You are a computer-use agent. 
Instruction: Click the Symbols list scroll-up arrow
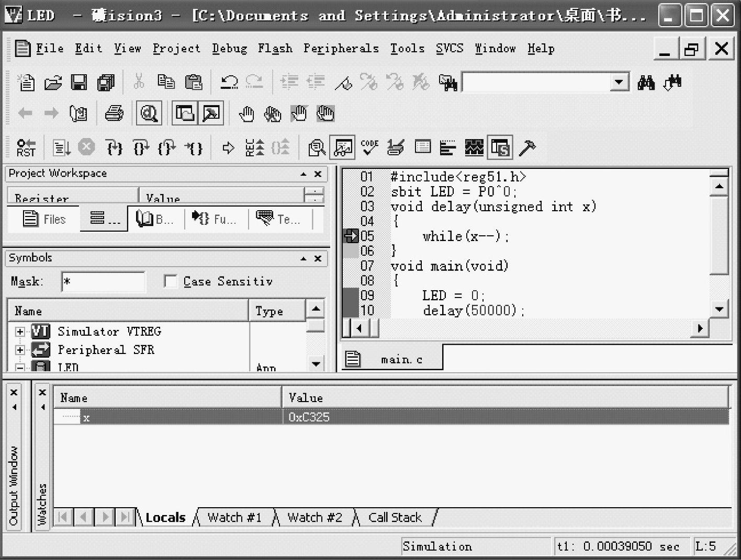click(316, 308)
